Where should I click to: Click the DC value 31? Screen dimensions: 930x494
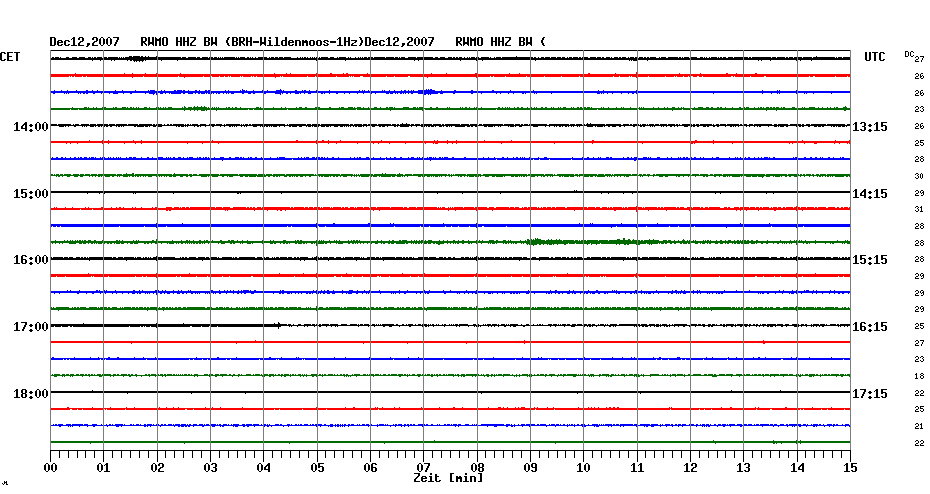pyautogui.click(x=919, y=210)
